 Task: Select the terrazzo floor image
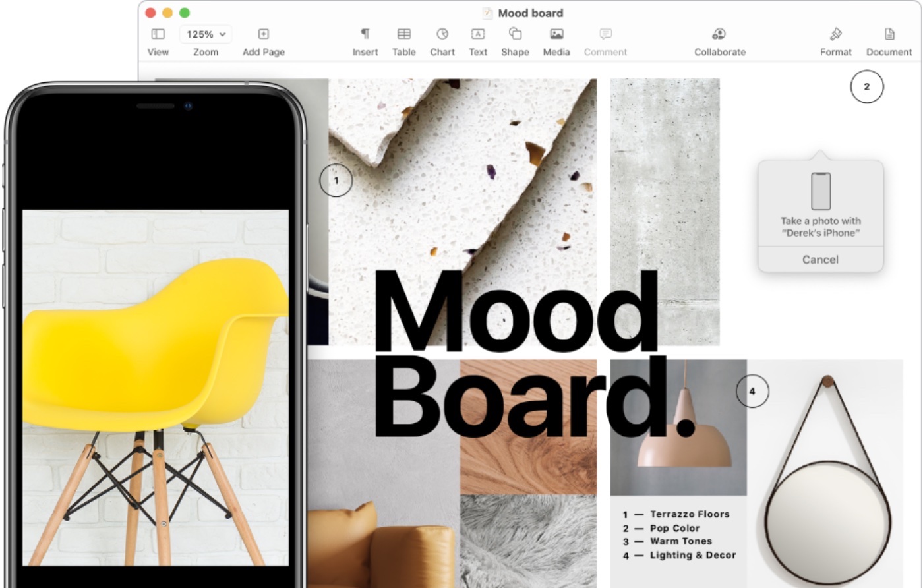[461, 165]
